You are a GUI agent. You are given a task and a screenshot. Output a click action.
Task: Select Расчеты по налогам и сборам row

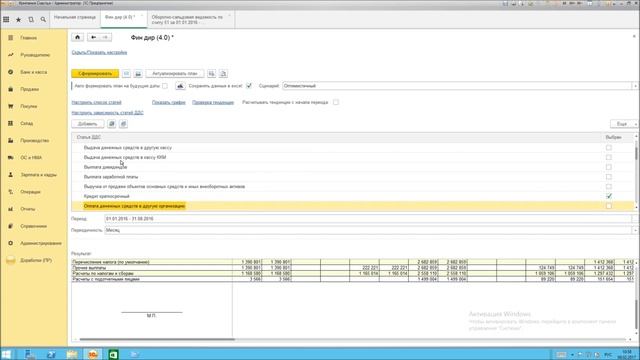151,273
